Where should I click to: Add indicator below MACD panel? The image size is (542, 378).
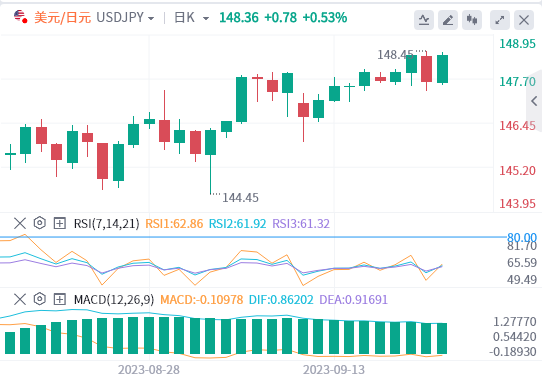pyautogui.click(x=59, y=299)
